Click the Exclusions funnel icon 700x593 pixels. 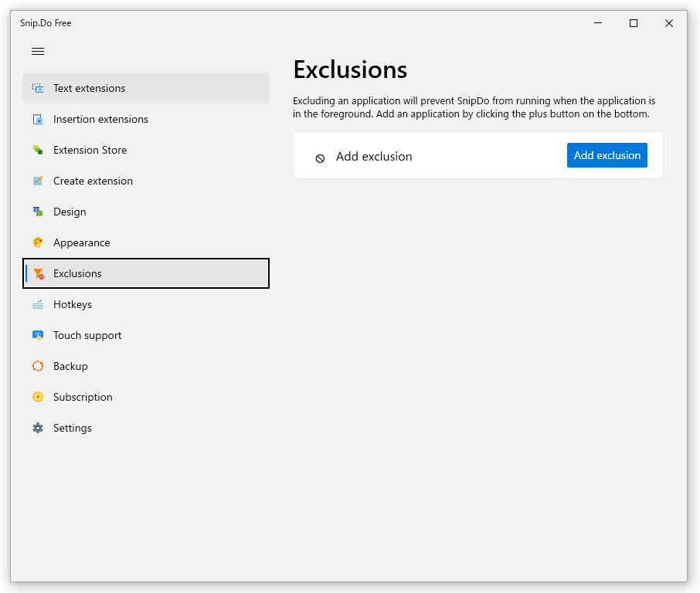39,273
